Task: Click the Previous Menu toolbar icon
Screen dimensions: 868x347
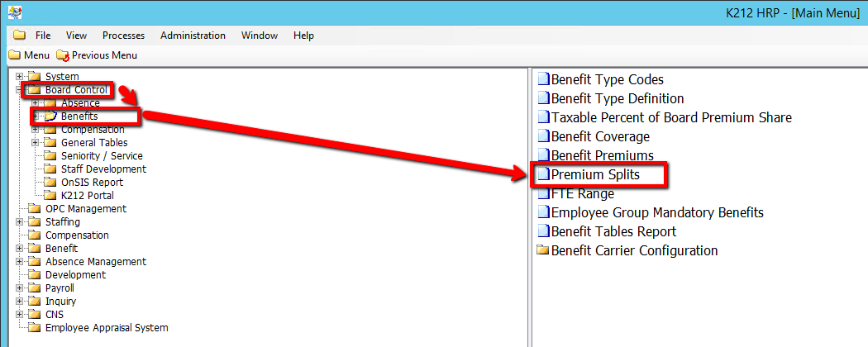Action: (63, 55)
